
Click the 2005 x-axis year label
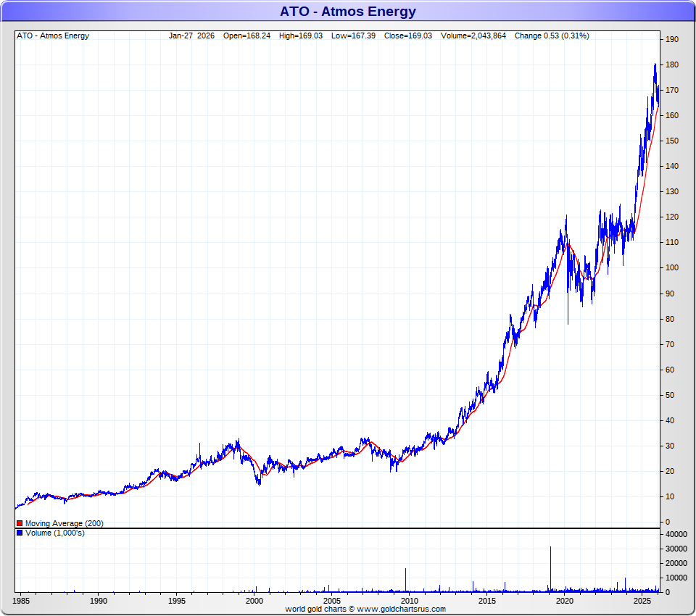(x=331, y=601)
